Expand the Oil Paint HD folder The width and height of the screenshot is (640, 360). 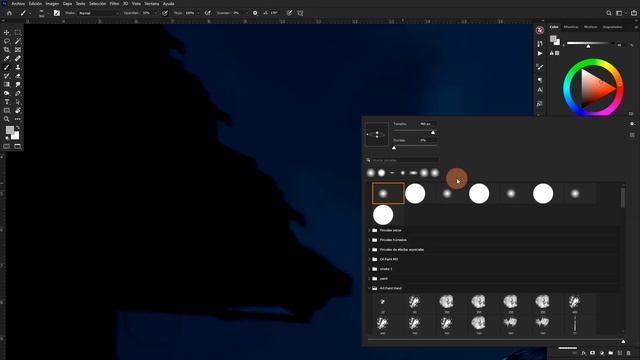pos(369,259)
